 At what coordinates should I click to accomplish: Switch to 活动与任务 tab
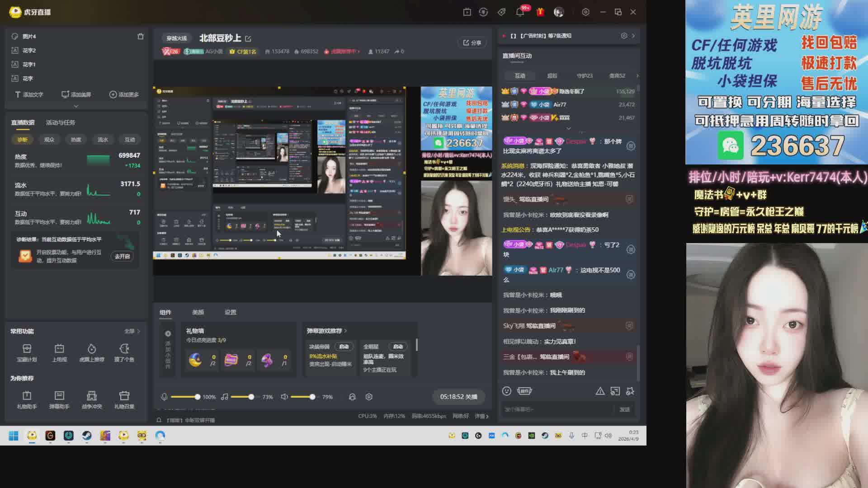coord(61,122)
